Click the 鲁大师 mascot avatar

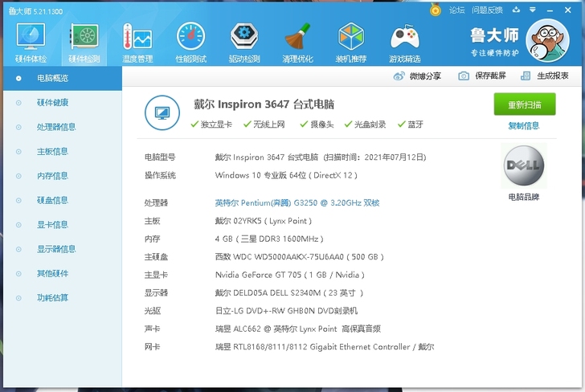click(x=547, y=41)
